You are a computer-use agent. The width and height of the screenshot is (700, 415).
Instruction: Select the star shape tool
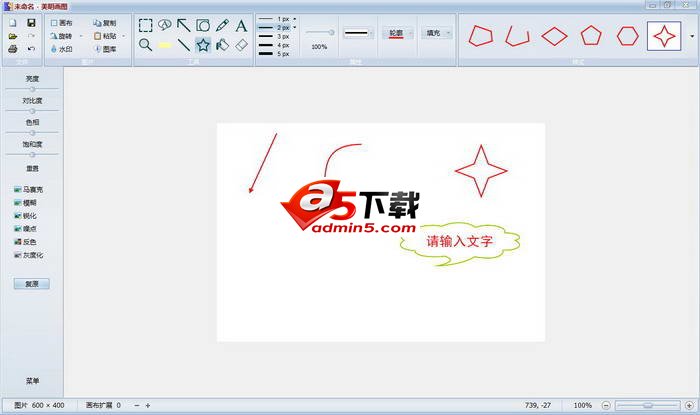tap(203, 45)
